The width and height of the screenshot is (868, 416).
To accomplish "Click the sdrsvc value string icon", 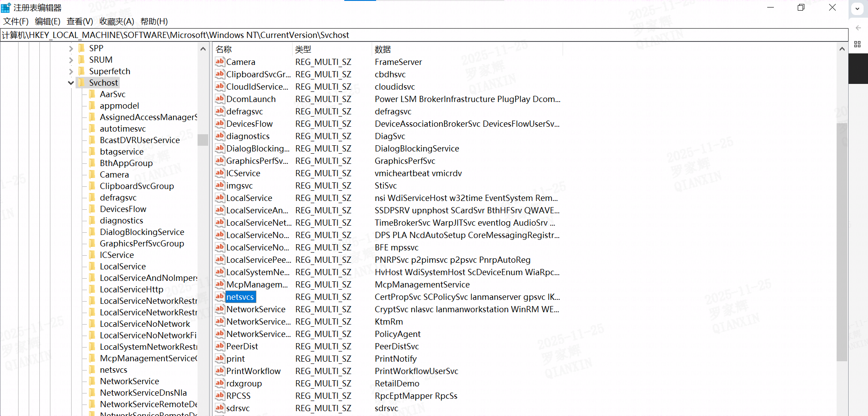I will [220, 408].
